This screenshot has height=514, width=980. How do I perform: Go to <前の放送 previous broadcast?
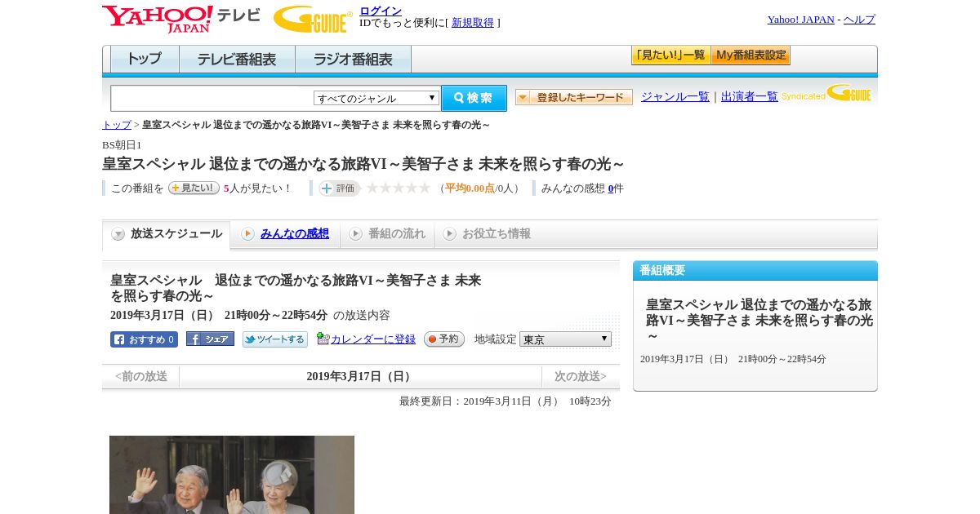[x=141, y=377]
